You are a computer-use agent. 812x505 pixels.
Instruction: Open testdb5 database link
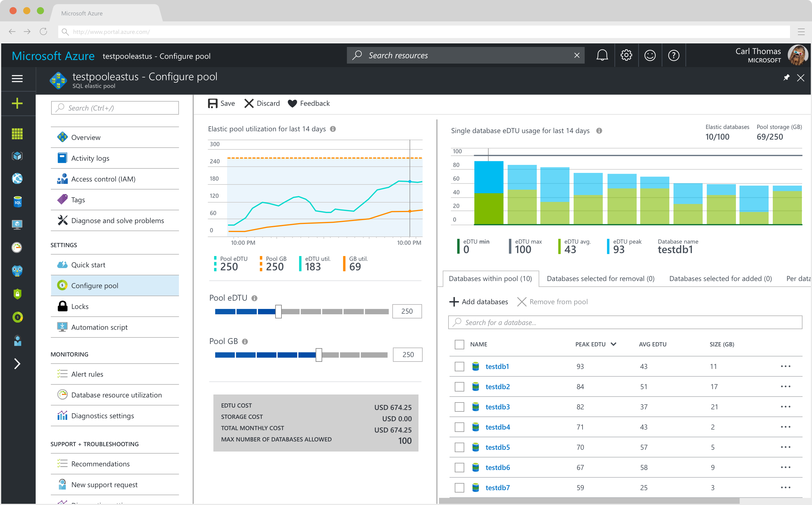(x=498, y=447)
